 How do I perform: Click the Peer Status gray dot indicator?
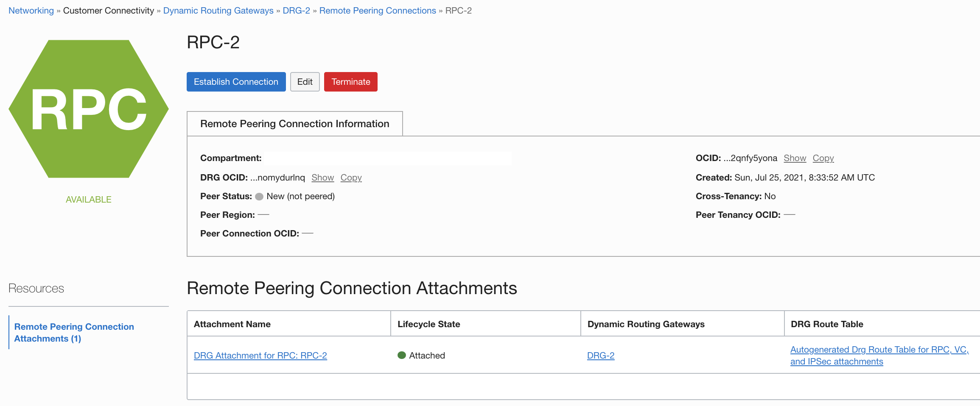click(x=260, y=196)
